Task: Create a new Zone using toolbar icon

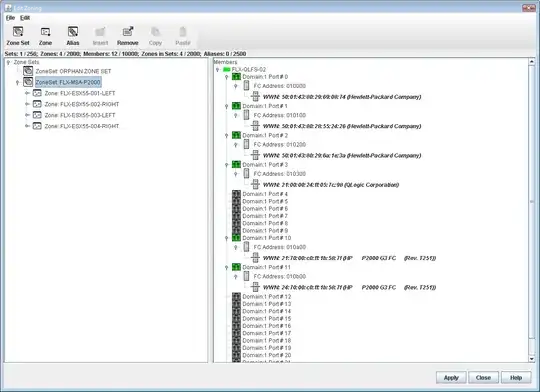Action: pos(45,32)
